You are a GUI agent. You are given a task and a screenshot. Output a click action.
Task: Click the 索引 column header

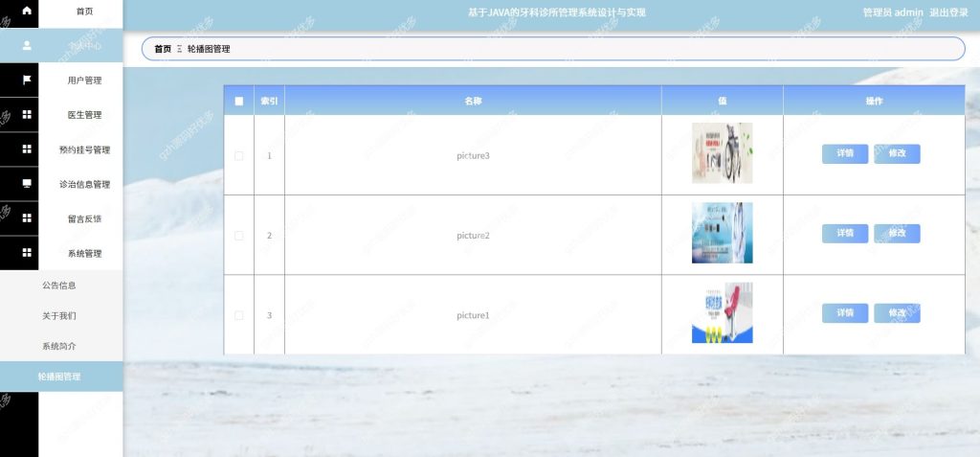(x=269, y=101)
